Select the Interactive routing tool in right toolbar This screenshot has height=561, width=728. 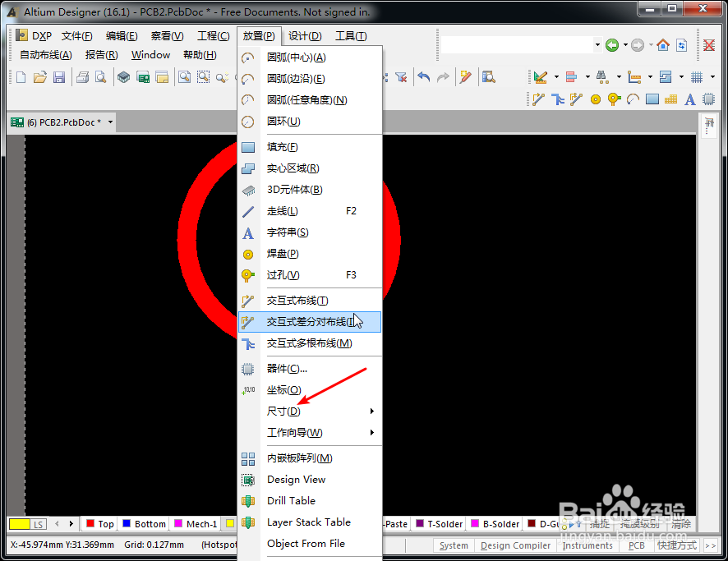tap(538, 99)
